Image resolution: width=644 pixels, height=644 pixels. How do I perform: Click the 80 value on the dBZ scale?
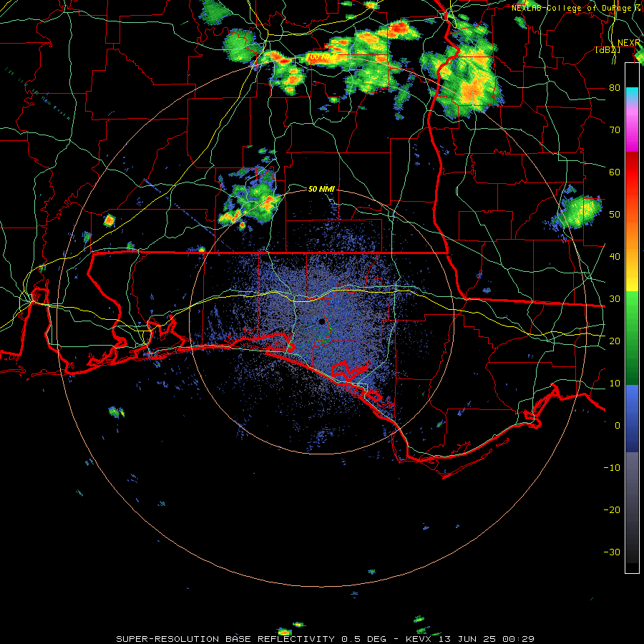[x=615, y=87]
